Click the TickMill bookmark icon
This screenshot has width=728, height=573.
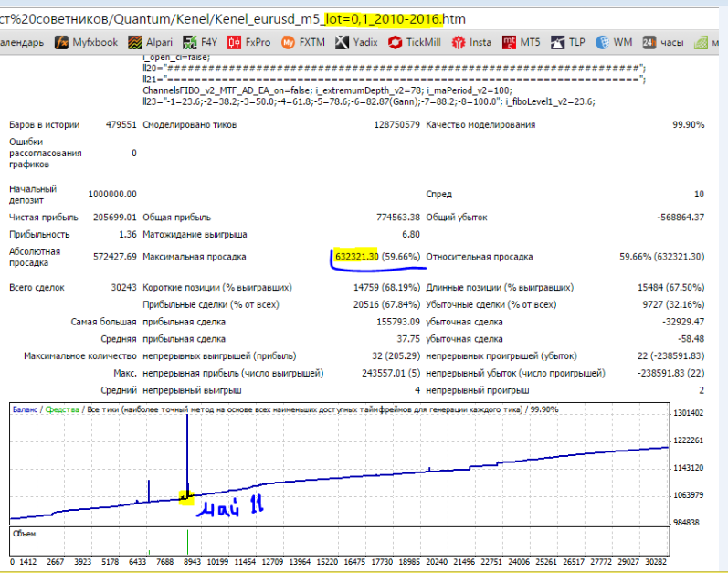point(396,43)
